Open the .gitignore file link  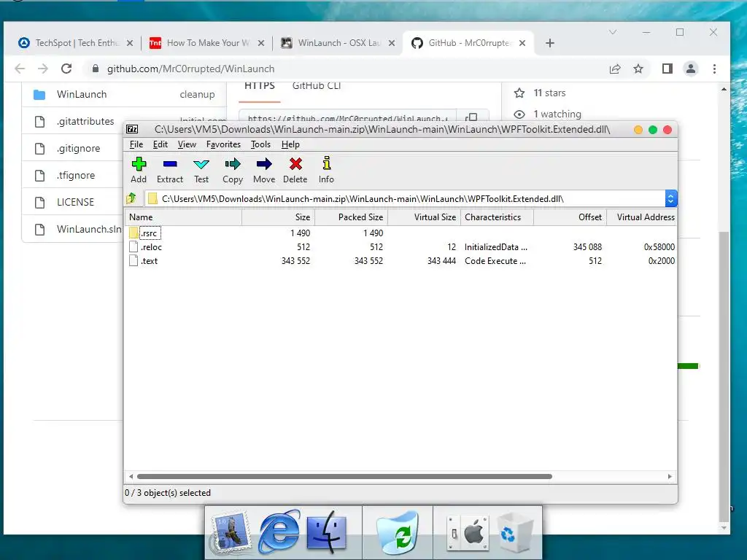coord(79,149)
